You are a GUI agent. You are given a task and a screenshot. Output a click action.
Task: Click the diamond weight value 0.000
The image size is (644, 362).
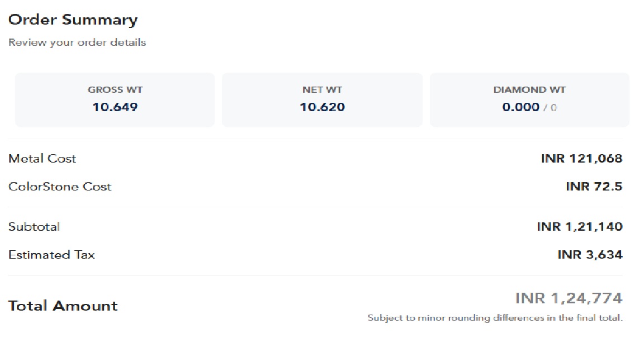520,107
